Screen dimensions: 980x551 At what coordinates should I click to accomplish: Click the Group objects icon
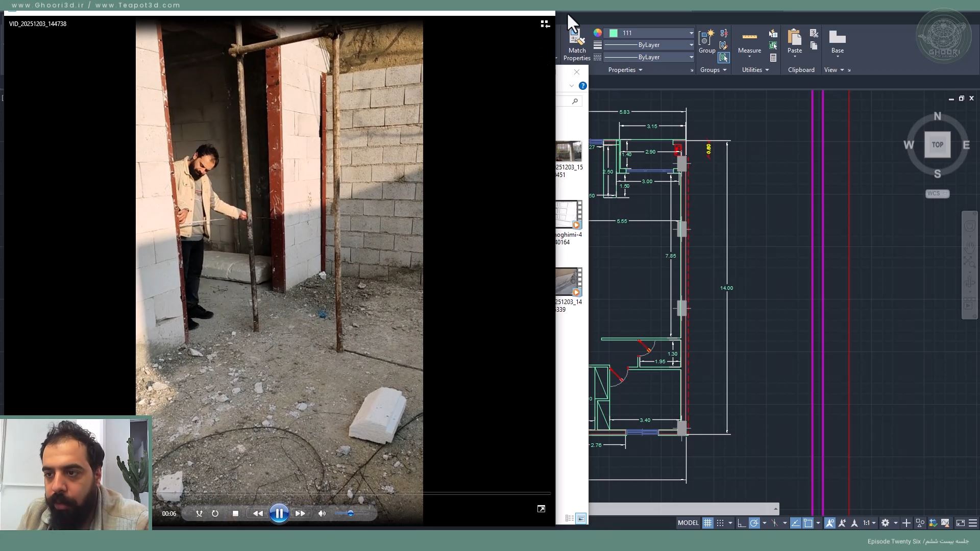(x=707, y=41)
